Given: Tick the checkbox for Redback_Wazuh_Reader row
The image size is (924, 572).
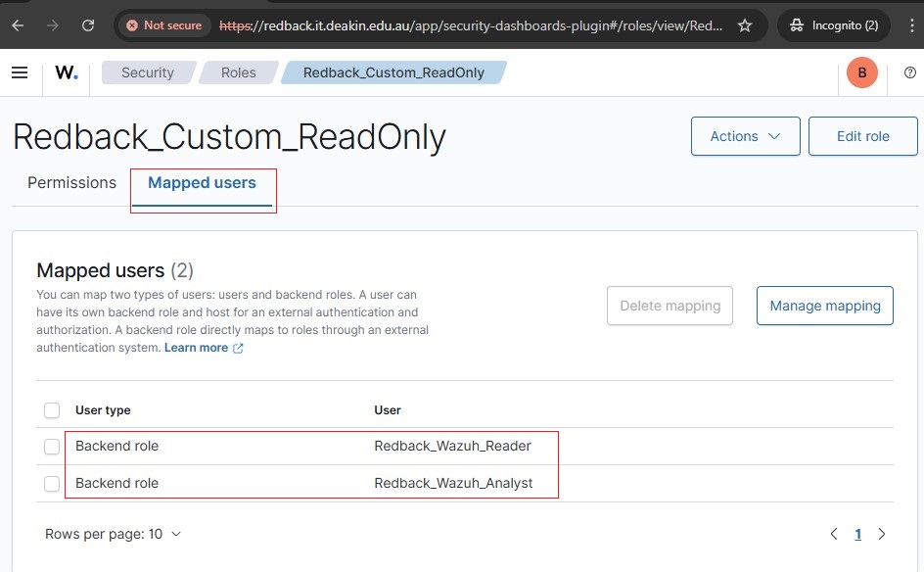Looking at the screenshot, I should click(52, 447).
